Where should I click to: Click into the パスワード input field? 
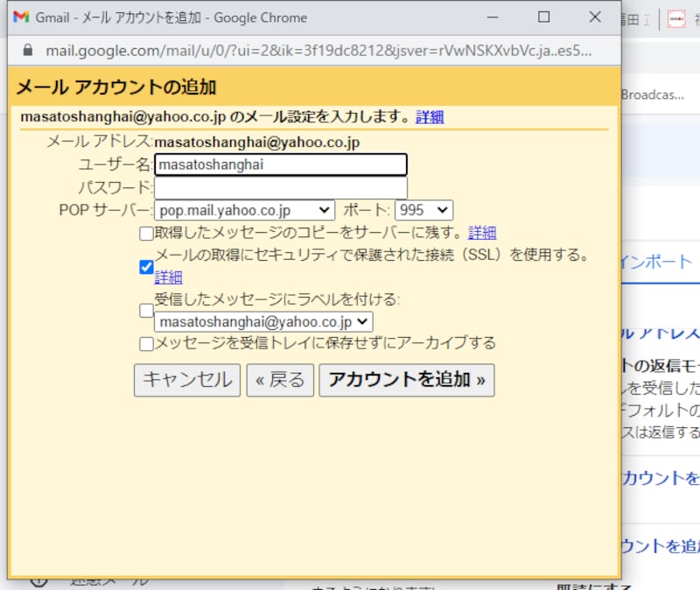coord(280,187)
